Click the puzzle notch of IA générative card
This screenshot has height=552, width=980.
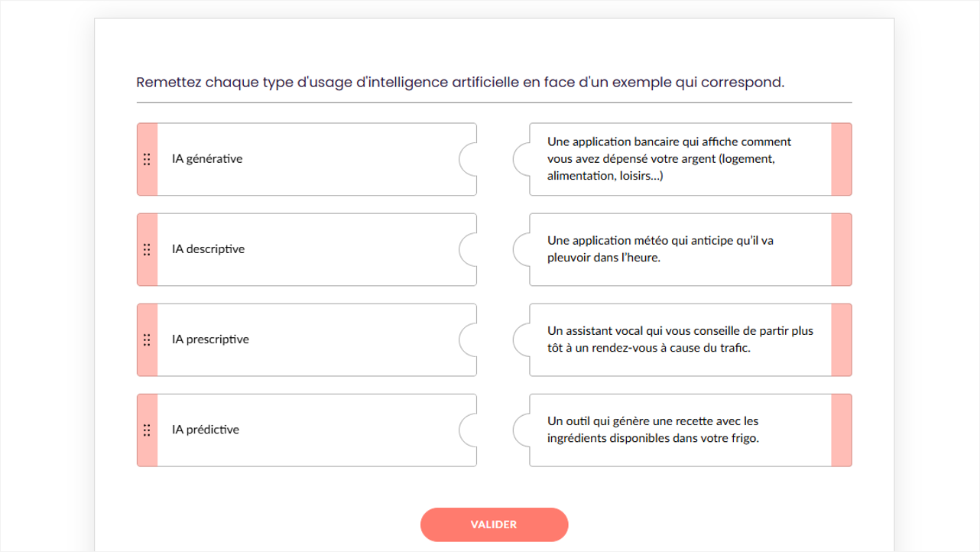[468, 159]
